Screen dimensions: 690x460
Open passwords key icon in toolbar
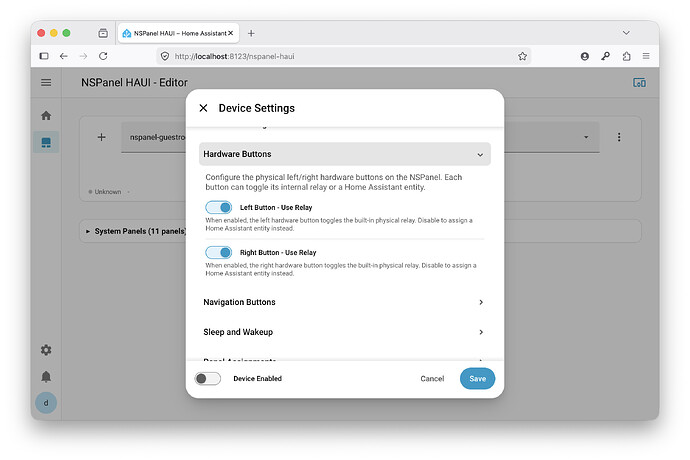(x=606, y=56)
